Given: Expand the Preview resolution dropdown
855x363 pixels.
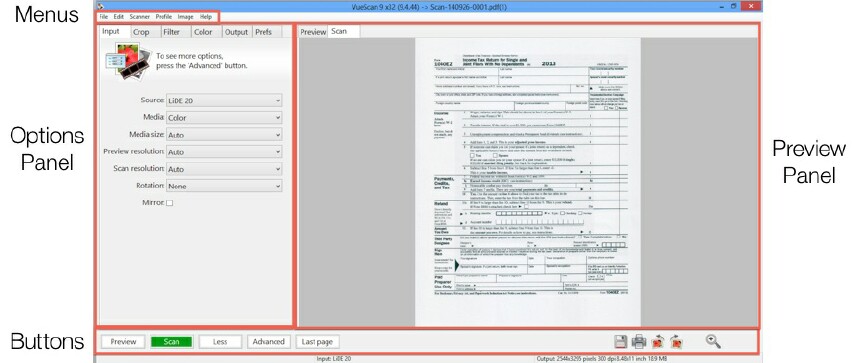Looking at the screenshot, I should (224, 152).
